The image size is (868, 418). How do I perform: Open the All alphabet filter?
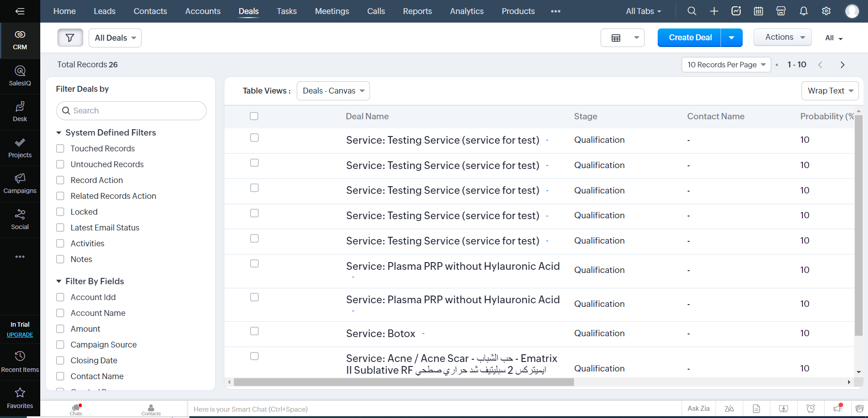(834, 38)
